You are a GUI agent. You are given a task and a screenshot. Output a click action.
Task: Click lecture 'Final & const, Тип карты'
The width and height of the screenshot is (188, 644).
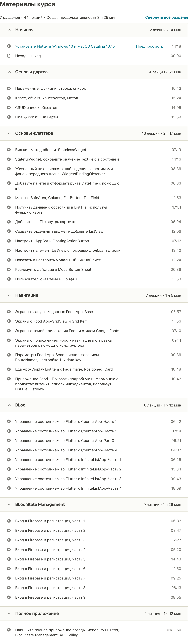click(x=36, y=117)
